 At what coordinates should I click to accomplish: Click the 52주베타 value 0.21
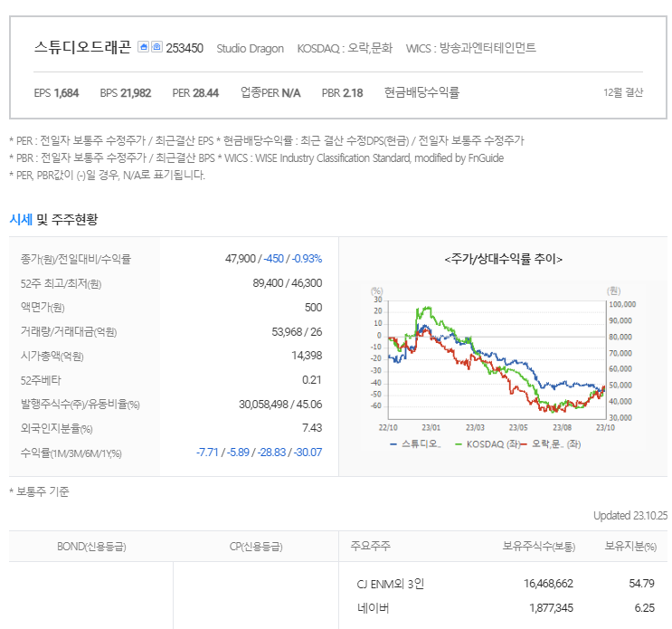point(311,380)
